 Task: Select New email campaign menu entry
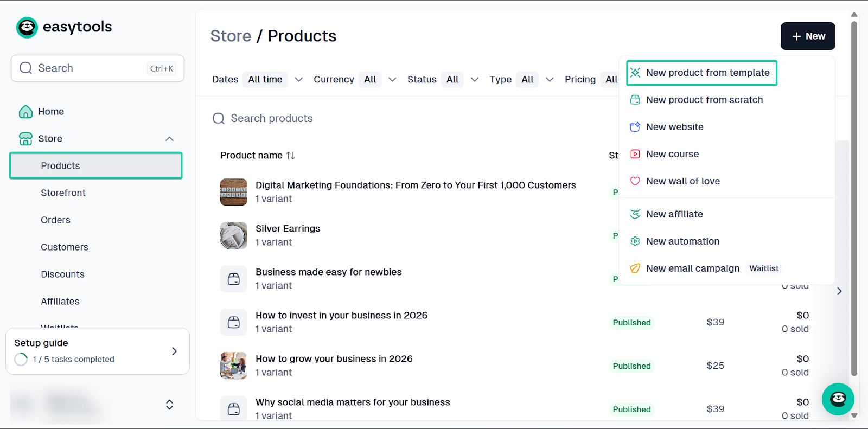pos(692,268)
